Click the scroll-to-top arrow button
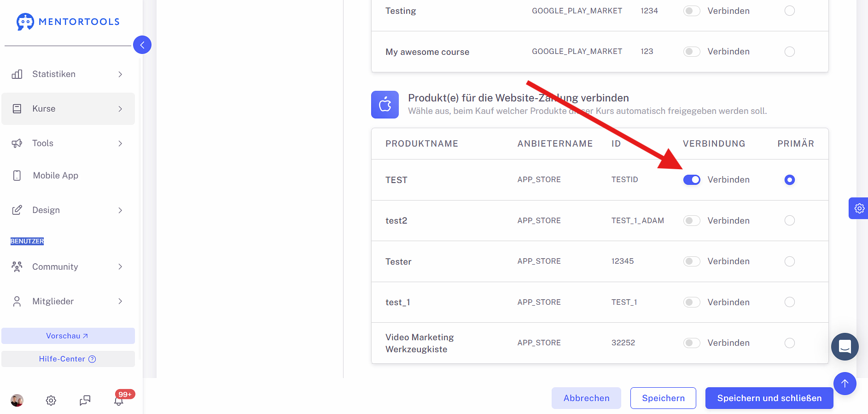The width and height of the screenshot is (868, 414). pos(845,384)
